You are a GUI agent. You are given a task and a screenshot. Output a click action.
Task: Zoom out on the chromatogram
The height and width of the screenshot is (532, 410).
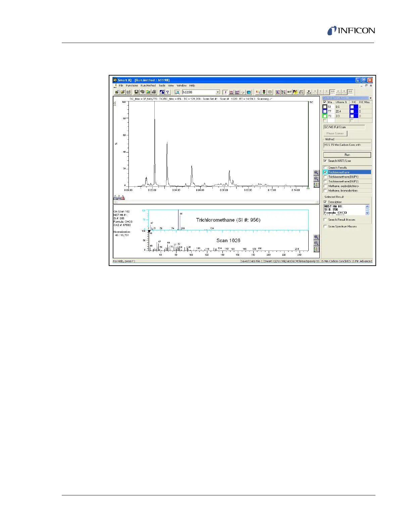coord(316,179)
